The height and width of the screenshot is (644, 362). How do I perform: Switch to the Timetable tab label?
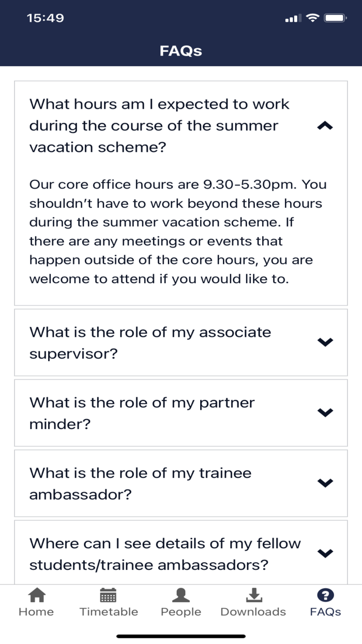(109, 612)
